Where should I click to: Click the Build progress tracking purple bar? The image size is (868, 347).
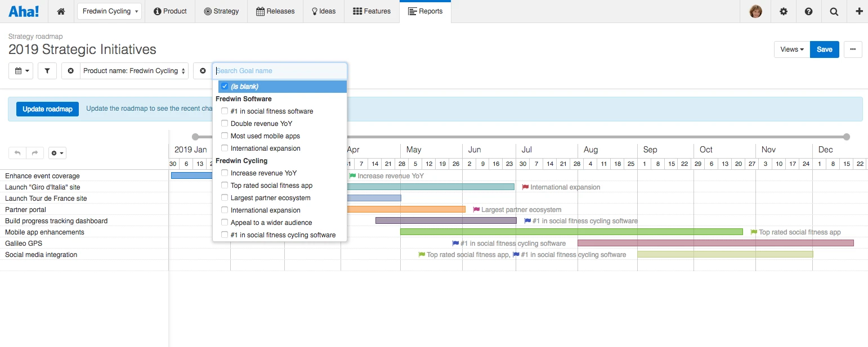click(x=446, y=220)
